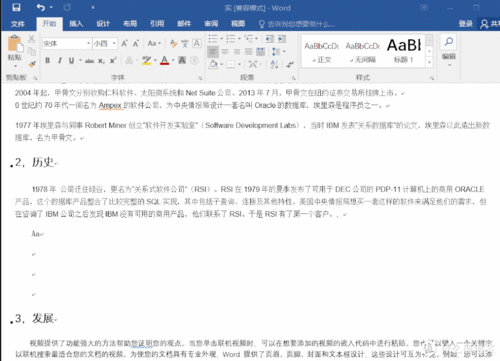Switch to the 审阅 Review tab
Viewport: 500px width, 361px height.
coord(211,24)
